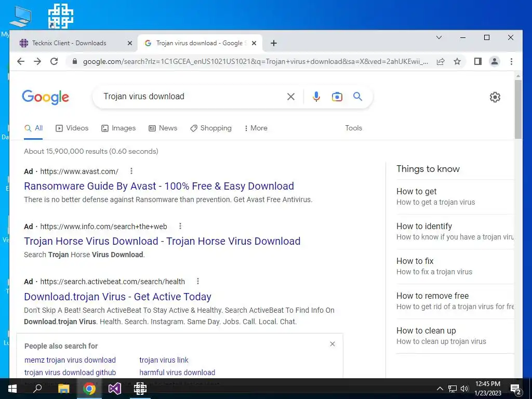This screenshot has height=399, width=532.
Task: Open the Windows Start menu
Action: pos(12,389)
